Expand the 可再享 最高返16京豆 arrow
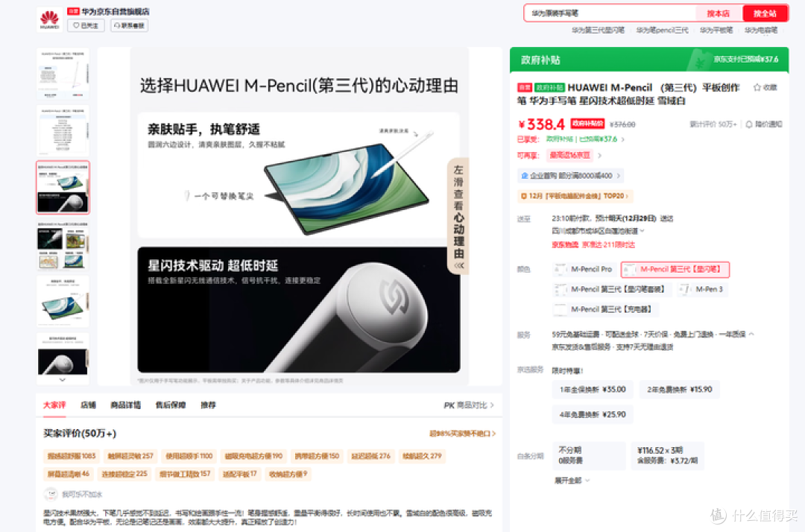Screen dimensions: 805x532 pyautogui.click(x=599, y=156)
